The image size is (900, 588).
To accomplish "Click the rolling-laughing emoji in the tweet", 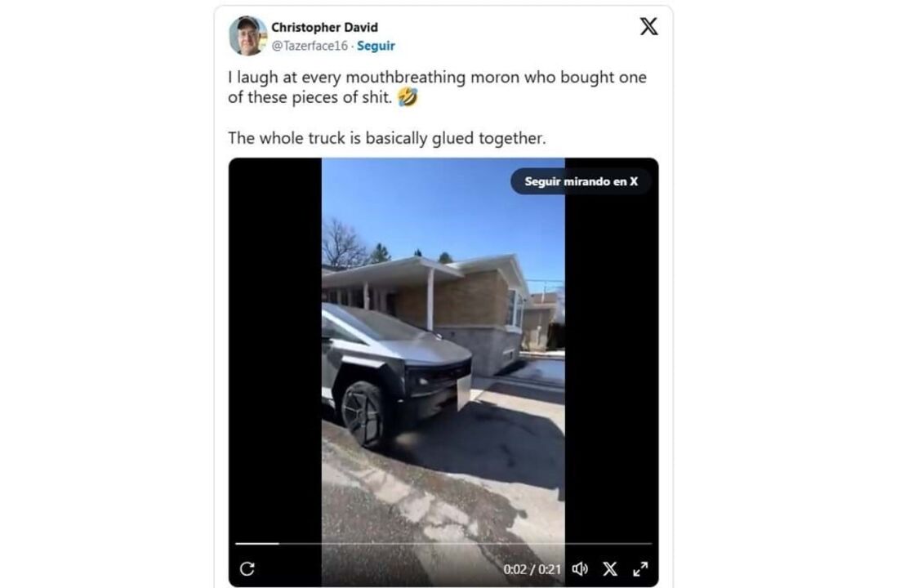I will pyautogui.click(x=408, y=97).
